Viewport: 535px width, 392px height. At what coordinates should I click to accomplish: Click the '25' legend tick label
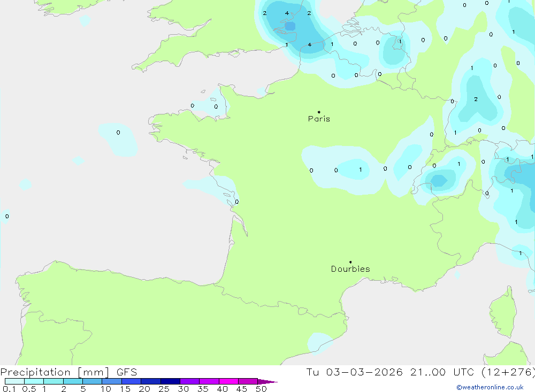point(164,389)
